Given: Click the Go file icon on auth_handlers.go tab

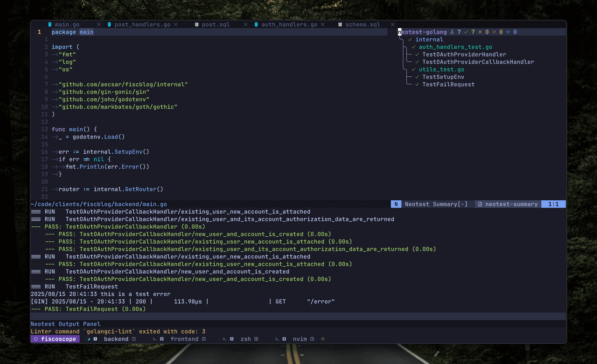Looking at the screenshot, I should (x=256, y=24).
